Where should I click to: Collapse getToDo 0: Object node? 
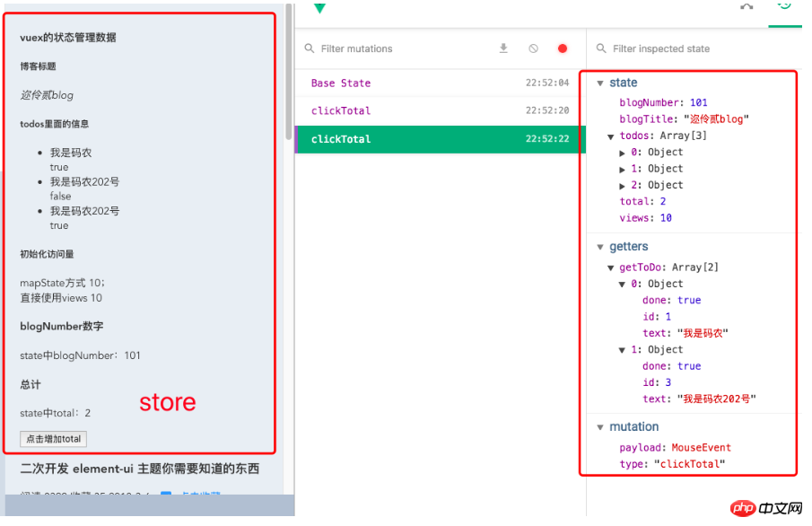(622, 284)
